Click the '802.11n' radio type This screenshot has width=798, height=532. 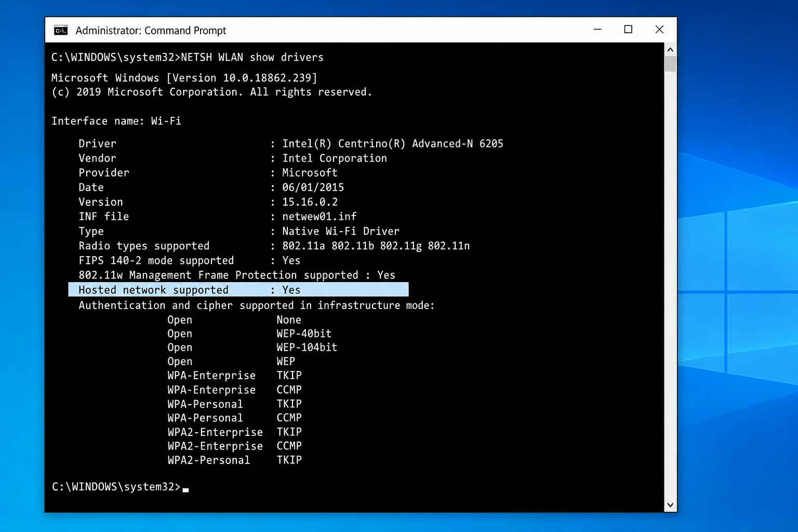click(x=449, y=246)
